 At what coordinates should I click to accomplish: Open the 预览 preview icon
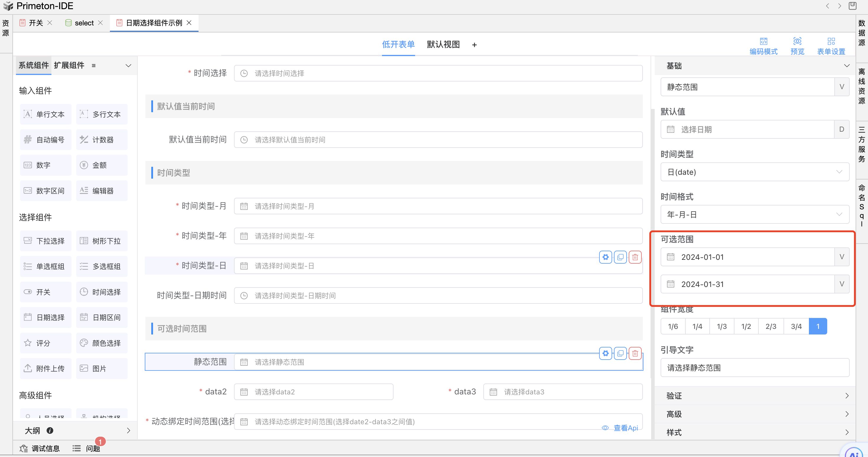pos(797,41)
